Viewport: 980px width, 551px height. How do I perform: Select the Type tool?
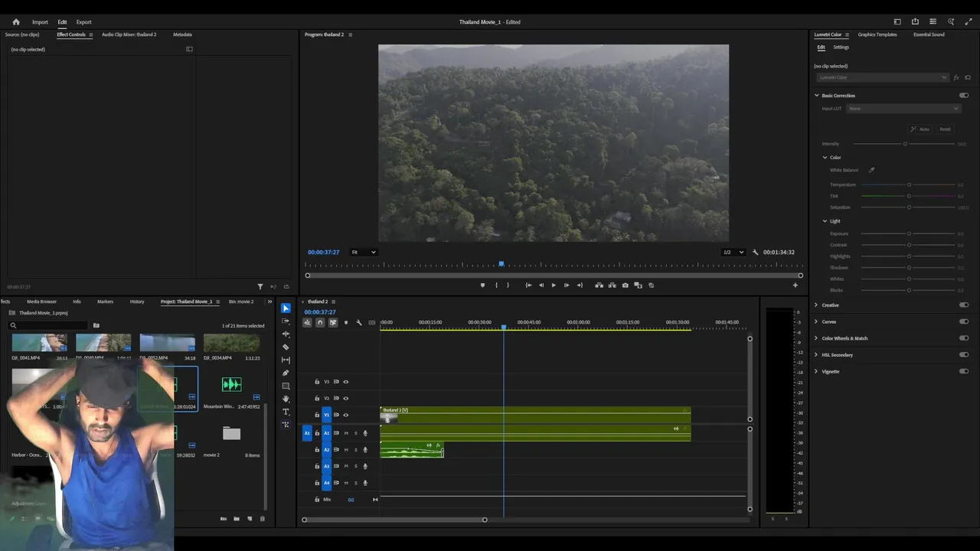(x=286, y=412)
